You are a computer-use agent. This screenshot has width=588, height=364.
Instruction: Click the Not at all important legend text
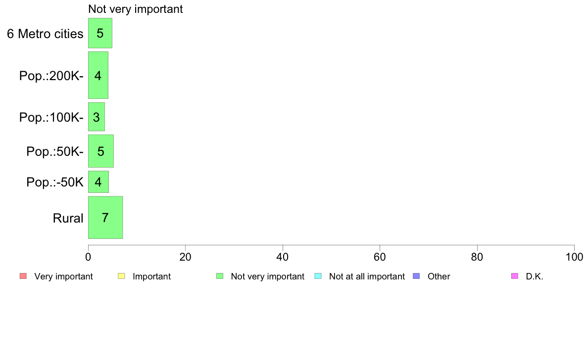point(367,276)
